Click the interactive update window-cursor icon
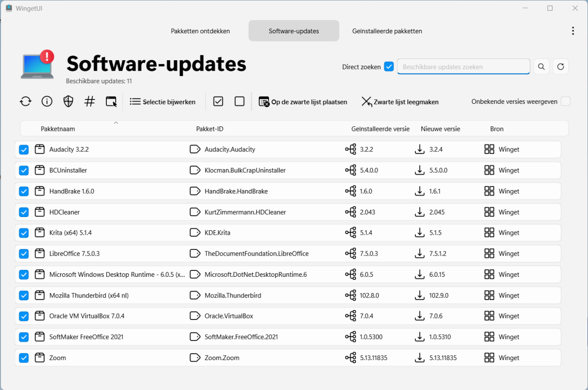The height and width of the screenshot is (390, 588). tap(111, 102)
